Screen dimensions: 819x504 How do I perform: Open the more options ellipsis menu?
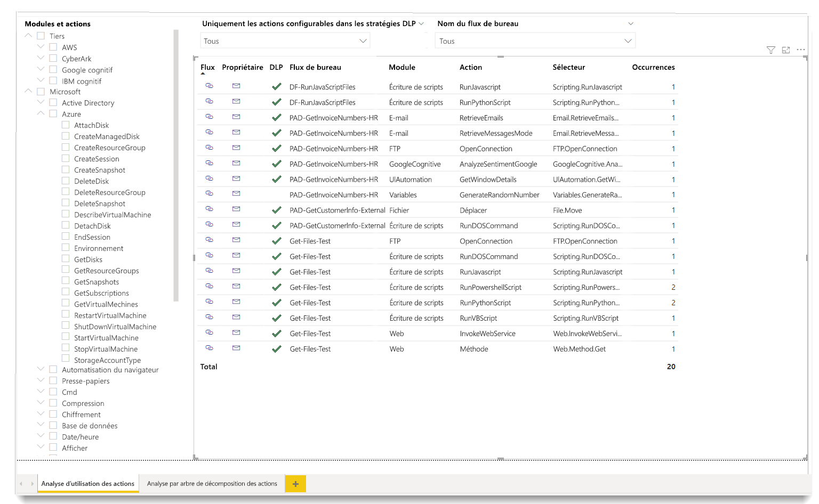point(801,50)
